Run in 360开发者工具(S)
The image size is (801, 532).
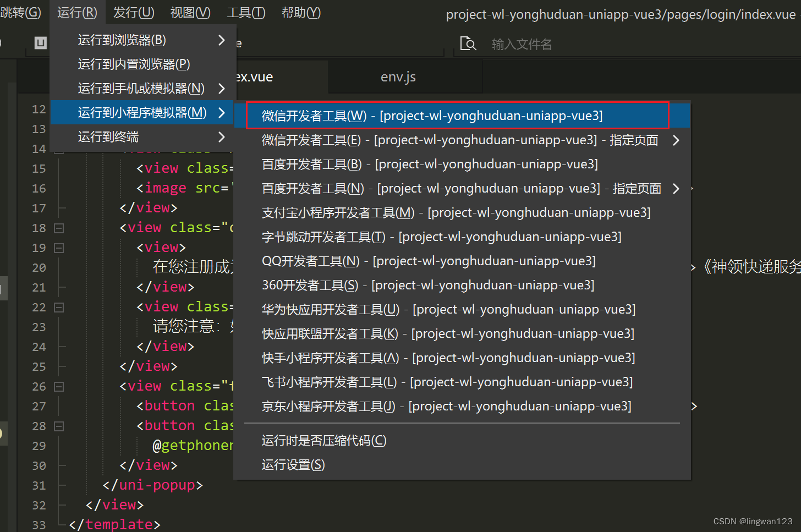462,286
